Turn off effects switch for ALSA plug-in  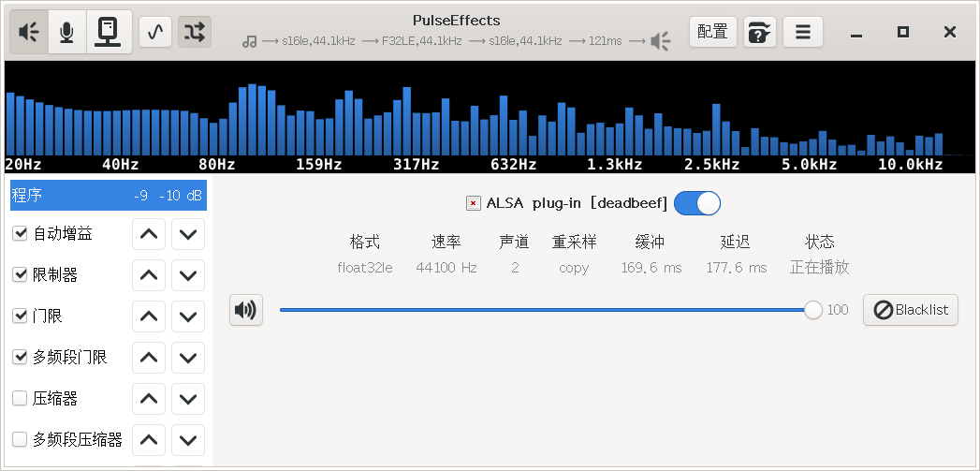click(x=697, y=203)
